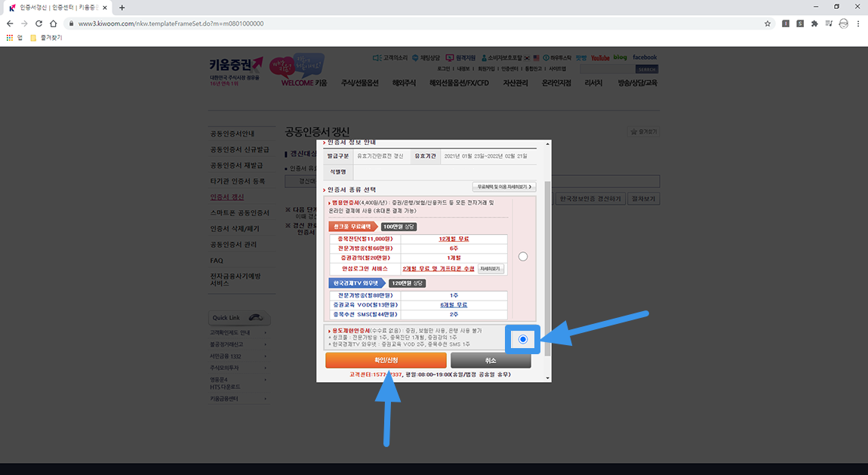Image resolution: width=868 pixels, height=475 pixels.
Task: Click the browser address bar URL
Action: (x=171, y=23)
